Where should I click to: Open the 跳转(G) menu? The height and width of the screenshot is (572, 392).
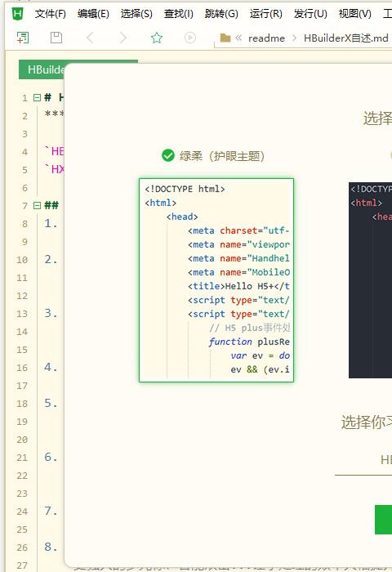coord(221,14)
